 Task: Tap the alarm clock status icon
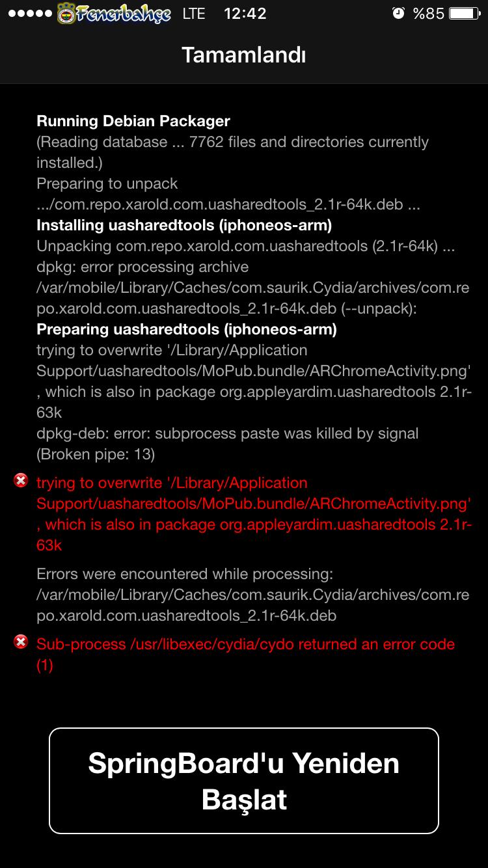pyautogui.click(x=398, y=14)
